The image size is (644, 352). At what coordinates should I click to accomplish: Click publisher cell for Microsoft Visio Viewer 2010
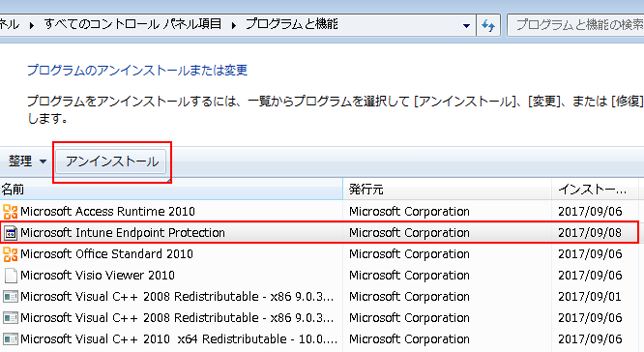(x=409, y=276)
